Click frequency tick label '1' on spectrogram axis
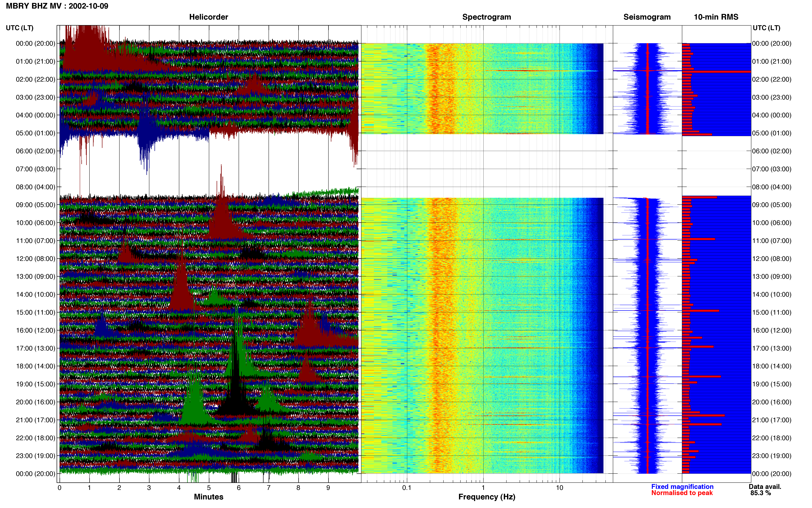 point(483,488)
